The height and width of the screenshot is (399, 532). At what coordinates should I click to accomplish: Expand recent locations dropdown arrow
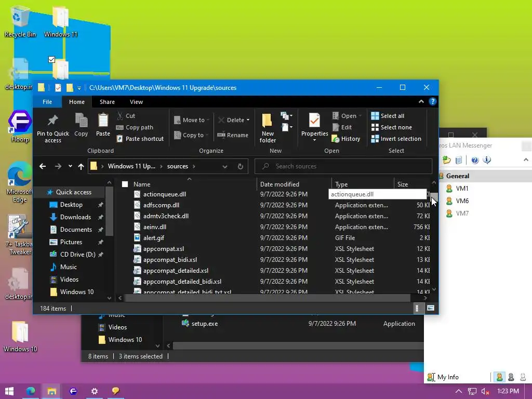(x=70, y=166)
